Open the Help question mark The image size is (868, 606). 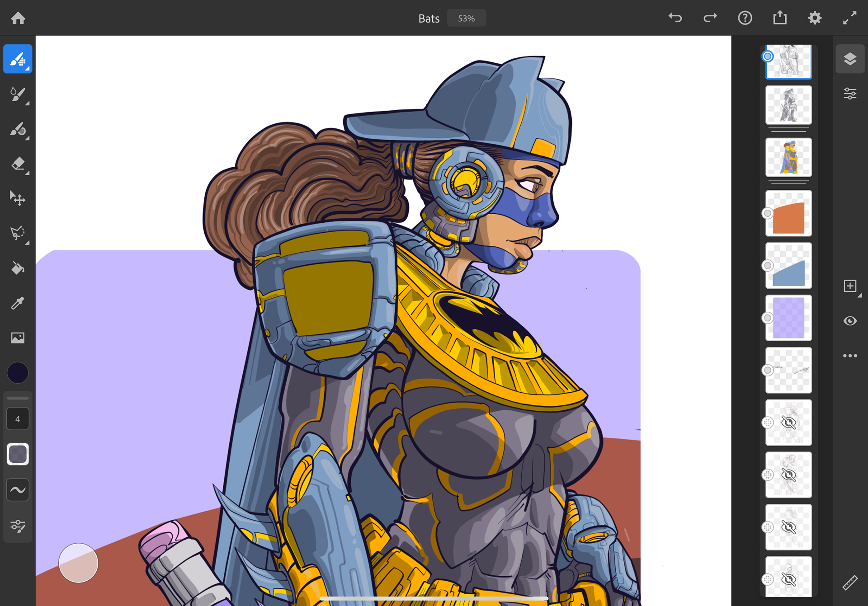tap(745, 18)
